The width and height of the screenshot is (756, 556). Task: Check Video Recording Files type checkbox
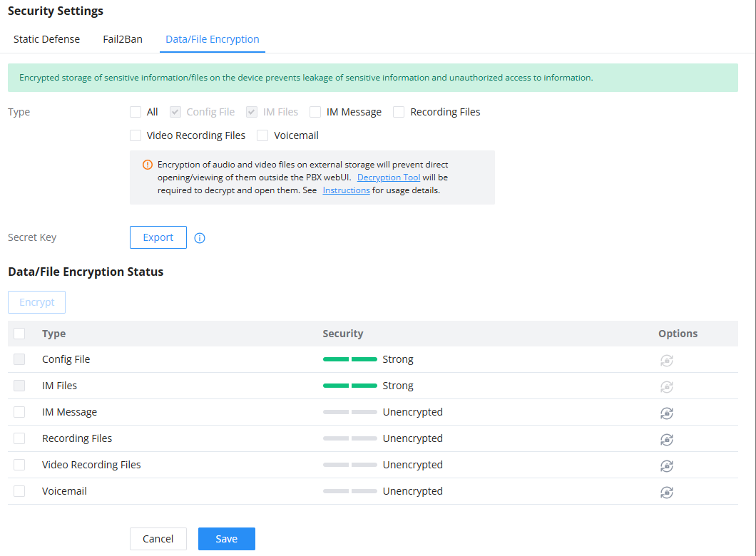(x=136, y=135)
